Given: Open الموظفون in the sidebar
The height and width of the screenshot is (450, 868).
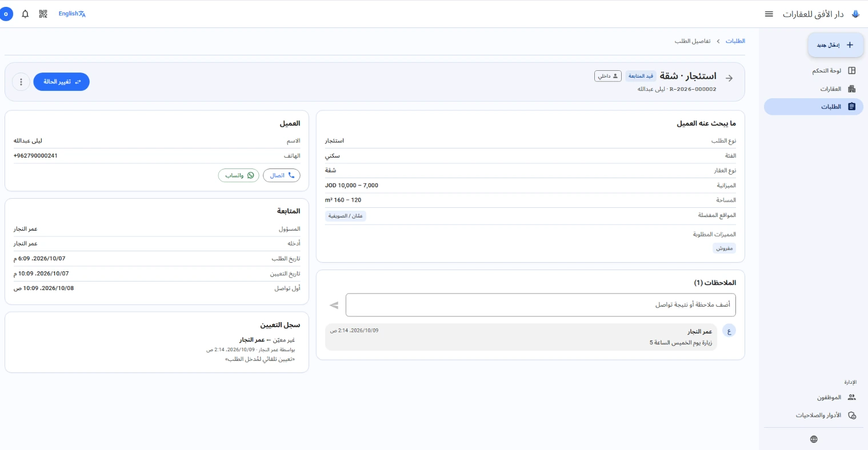Looking at the screenshot, I should (x=814, y=397).
